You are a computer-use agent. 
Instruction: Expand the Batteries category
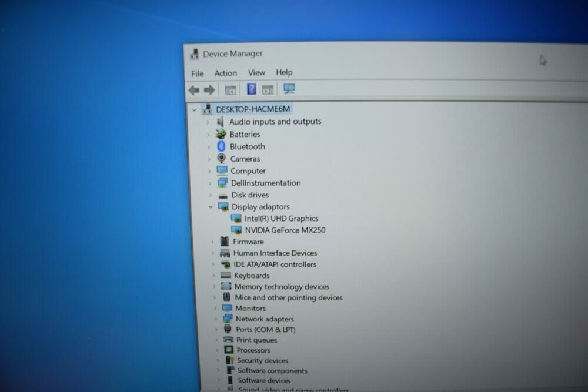click(208, 135)
